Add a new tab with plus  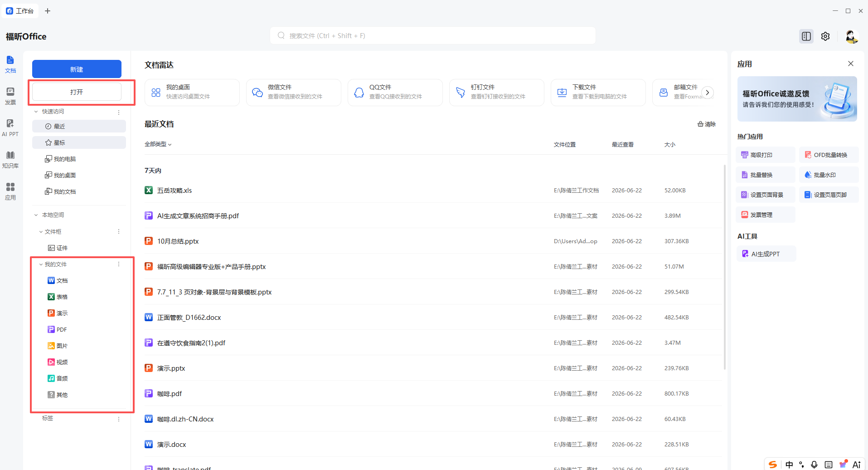pos(48,11)
